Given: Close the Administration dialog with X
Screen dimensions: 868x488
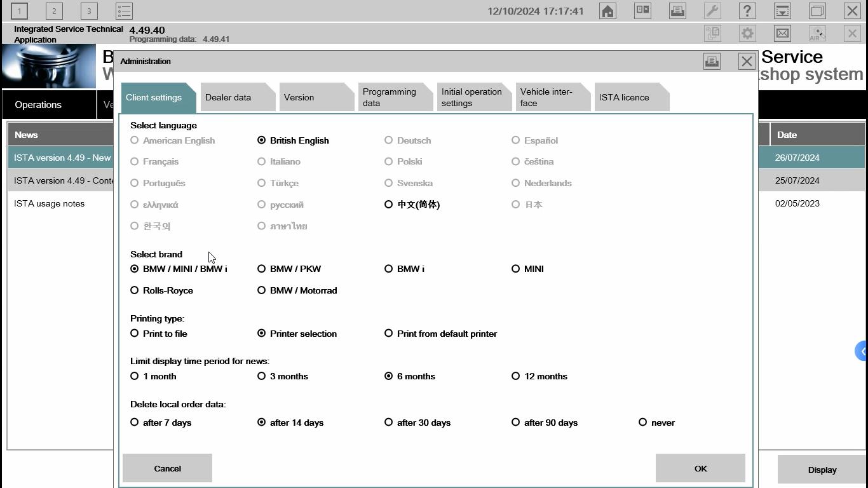Looking at the screenshot, I should coord(747,61).
